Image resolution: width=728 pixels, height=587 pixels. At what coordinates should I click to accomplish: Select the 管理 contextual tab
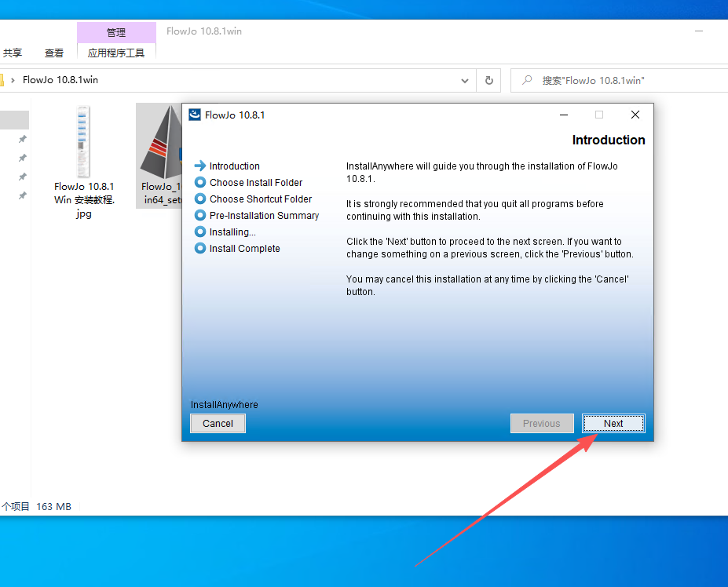pyautogui.click(x=116, y=32)
